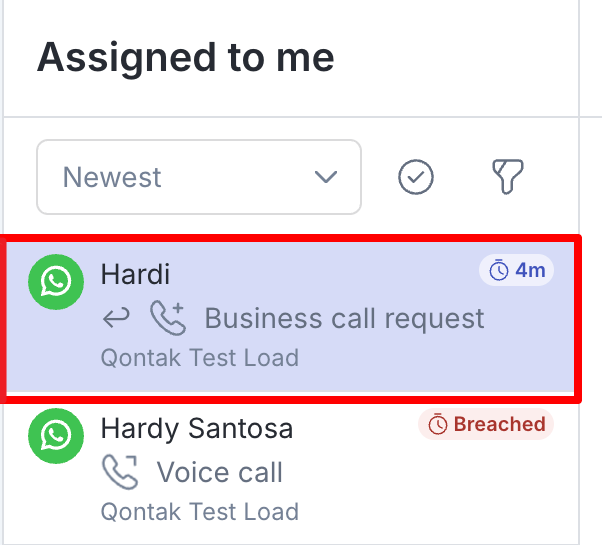Viewport: 602px width, 545px height.
Task: Click the circled checkmark icon
Action: tap(415, 178)
